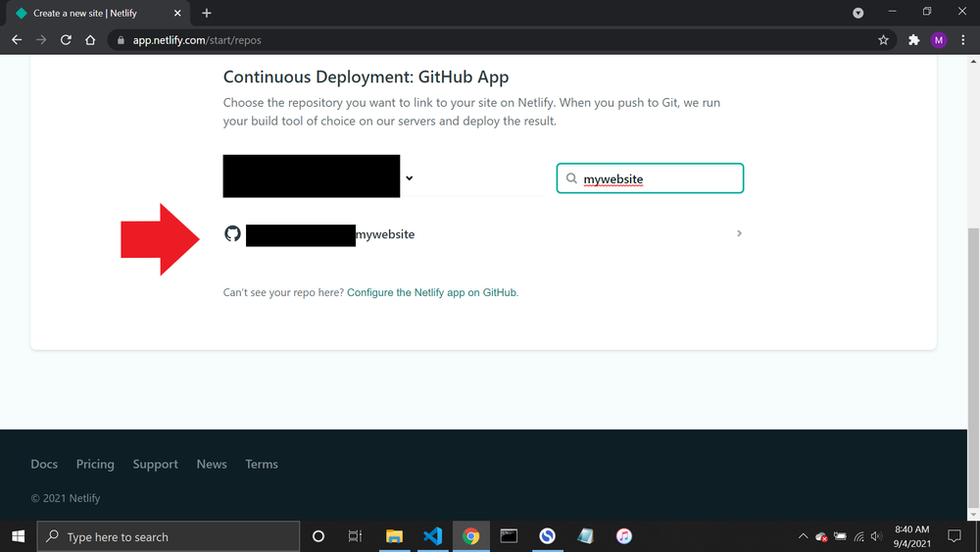
Task: Open a new browser tab
Action: click(x=206, y=13)
